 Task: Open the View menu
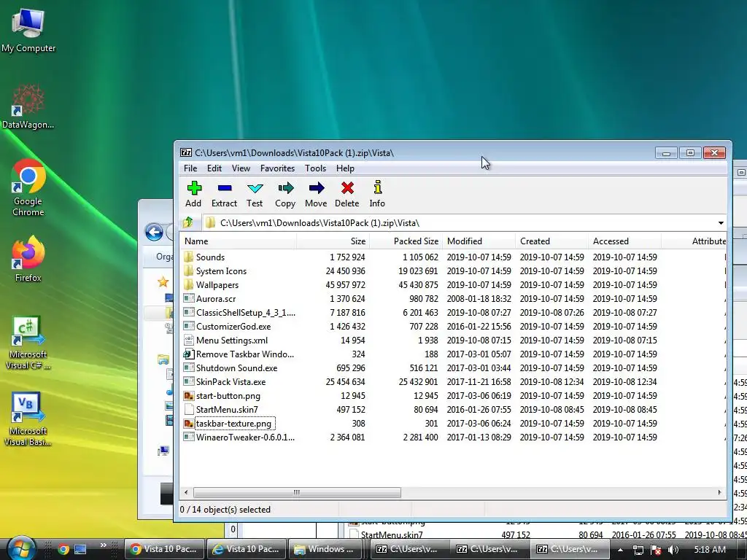pyautogui.click(x=241, y=168)
